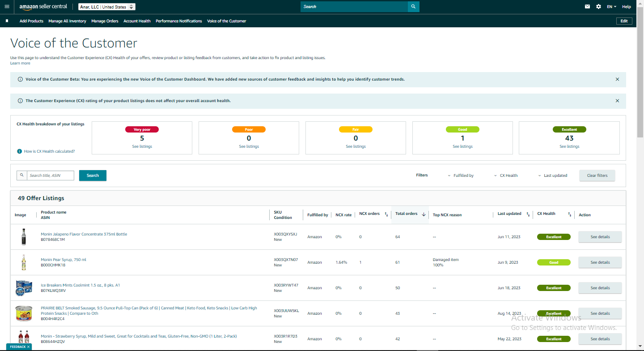See listings under Excellent
This screenshot has height=351, width=644.
pyautogui.click(x=569, y=146)
